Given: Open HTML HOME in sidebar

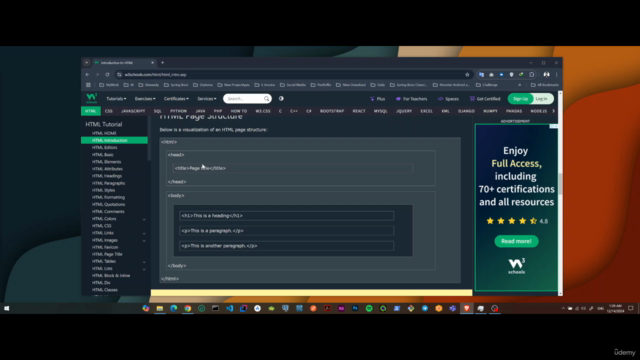Looking at the screenshot, I should (x=104, y=133).
